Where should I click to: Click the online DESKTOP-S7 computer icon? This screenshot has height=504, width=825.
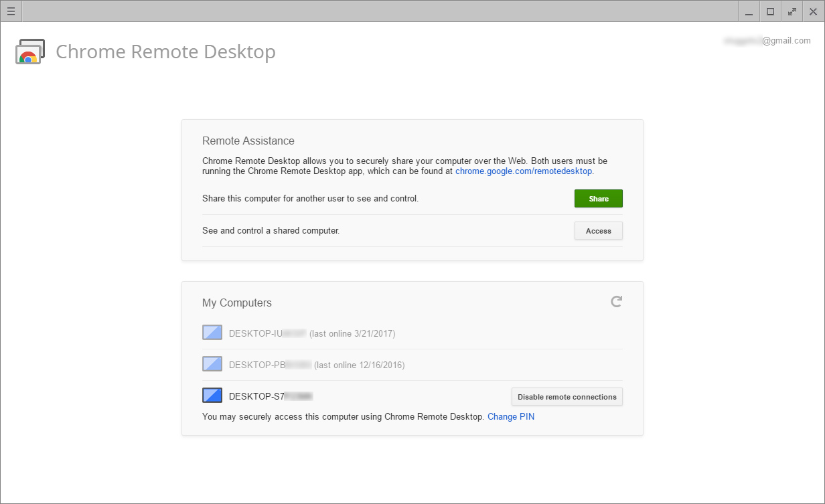point(212,396)
